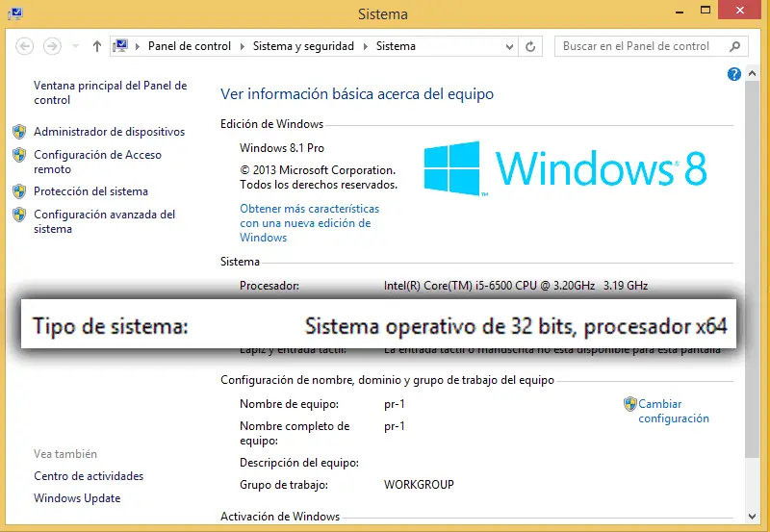770x532 pixels.
Task: Click the Back navigation arrow
Action: pos(25,46)
